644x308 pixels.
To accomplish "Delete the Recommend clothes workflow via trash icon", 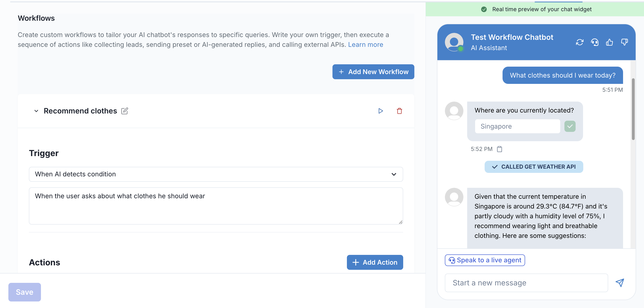I will click(x=399, y=111).
